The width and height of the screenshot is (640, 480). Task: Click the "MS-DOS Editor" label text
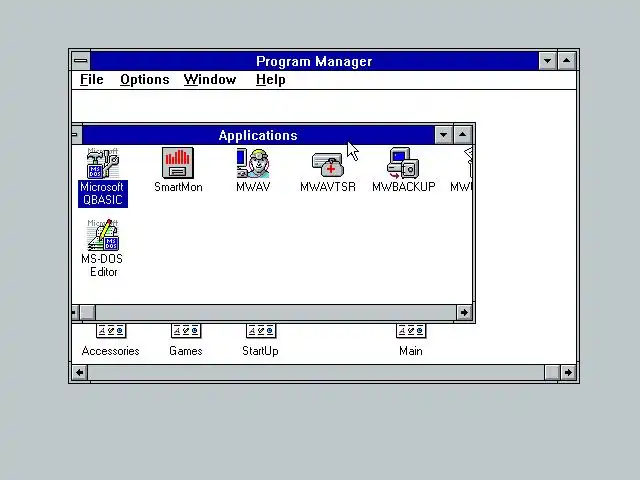pyautogui.click(x=102, y=265)
